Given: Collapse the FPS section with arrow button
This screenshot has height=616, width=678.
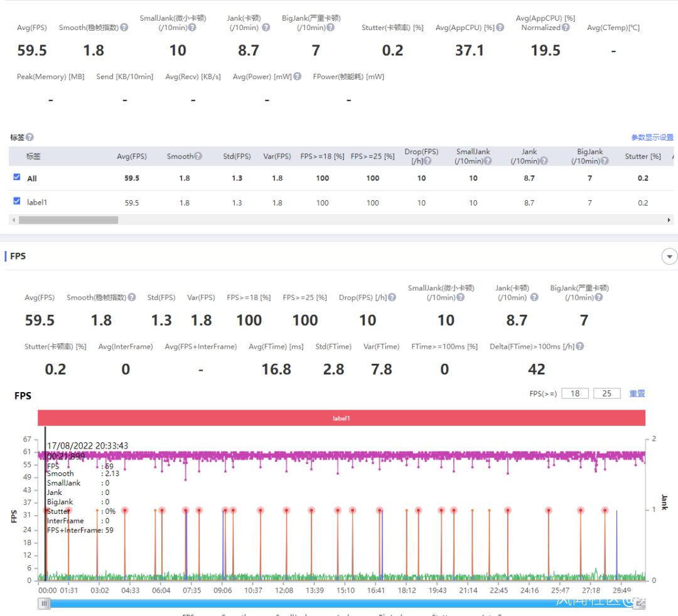Looking at the screenshot, I should click(x=670, y=257).
